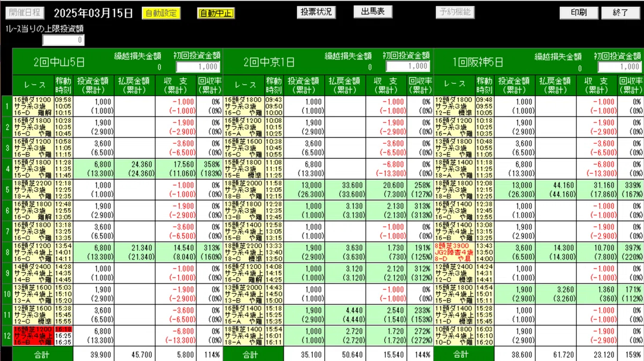Click the 阪神 total payout 61.720

pyautogui.click(x=556, y=354)
